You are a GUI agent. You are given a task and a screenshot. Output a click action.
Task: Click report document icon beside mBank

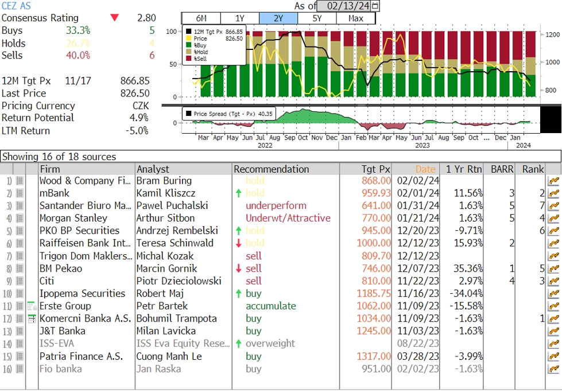pyautogui.click(x=20, y=193)
